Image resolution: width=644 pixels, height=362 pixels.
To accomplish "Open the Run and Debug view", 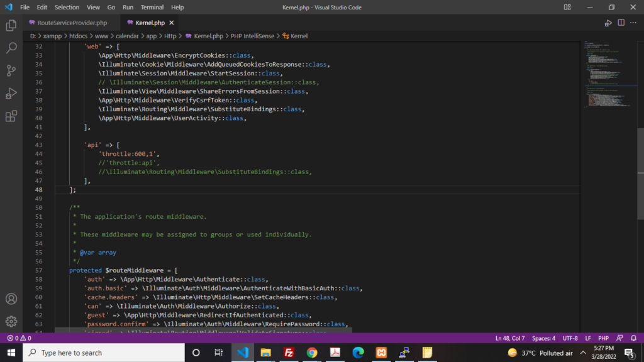I will click(x=11, y=93).
